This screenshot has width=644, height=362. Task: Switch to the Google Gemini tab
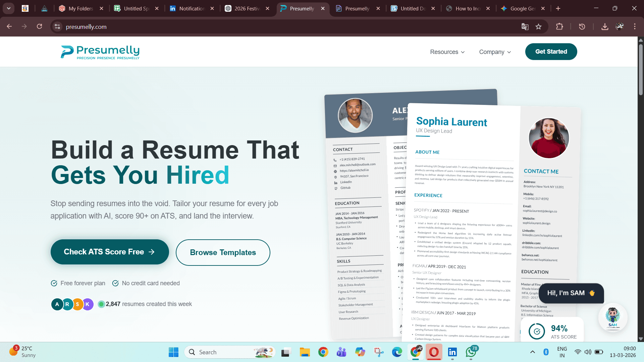[x=523, y=8]
